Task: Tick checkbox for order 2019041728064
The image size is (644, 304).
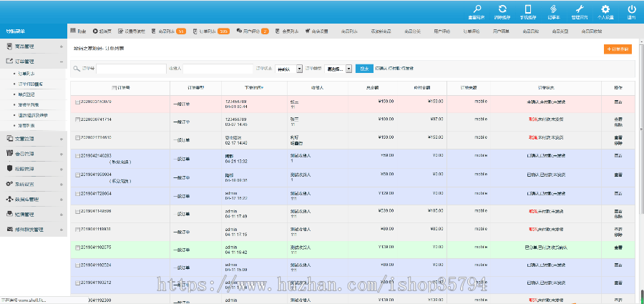Action: (x=77, y=193)
